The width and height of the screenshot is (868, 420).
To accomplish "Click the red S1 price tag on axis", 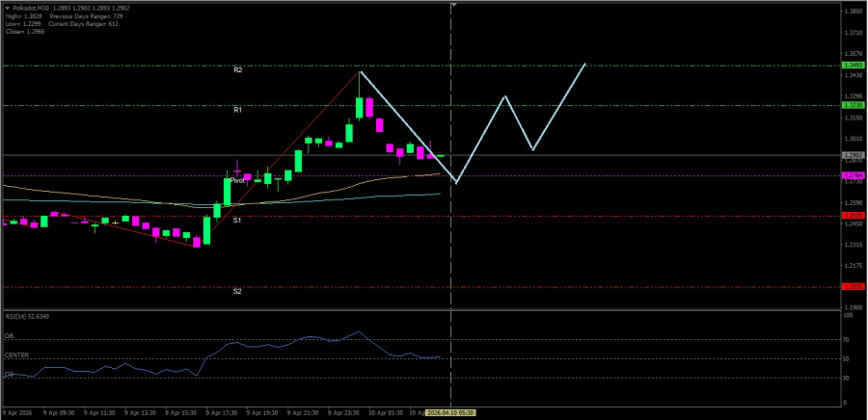I will [x=853, y=216].
